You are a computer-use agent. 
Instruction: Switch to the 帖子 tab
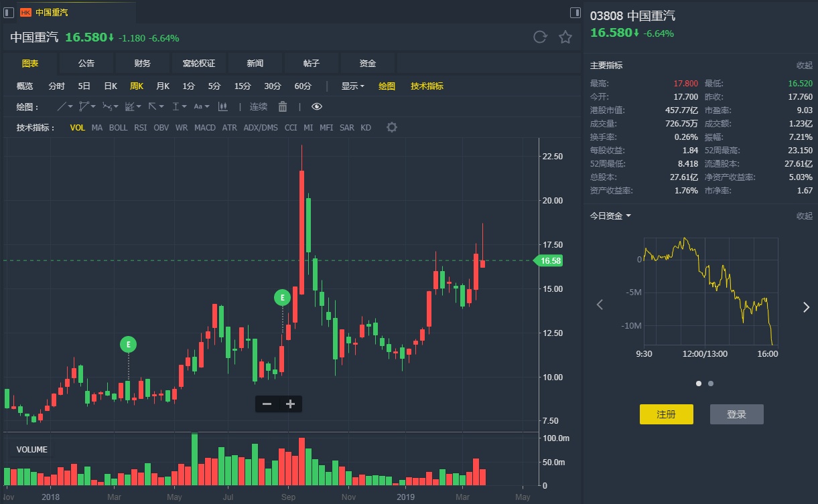[312, 63]
